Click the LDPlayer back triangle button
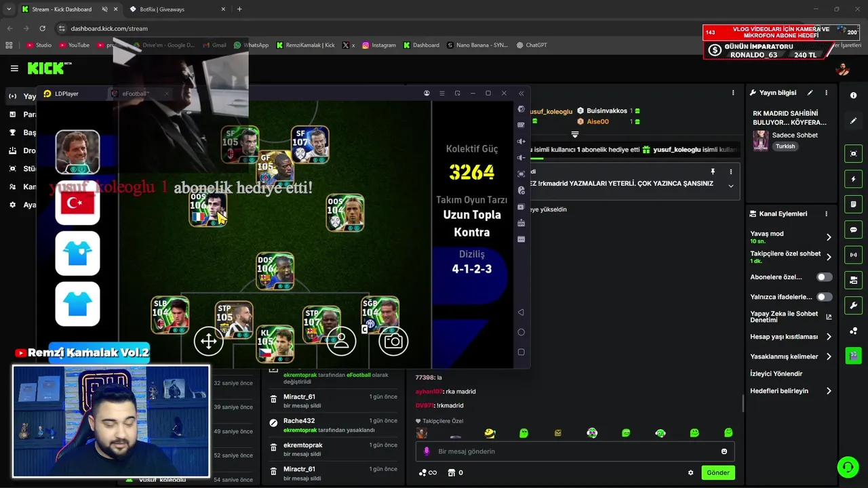Viewport: 868px width, 488px height. click(521, 312)
